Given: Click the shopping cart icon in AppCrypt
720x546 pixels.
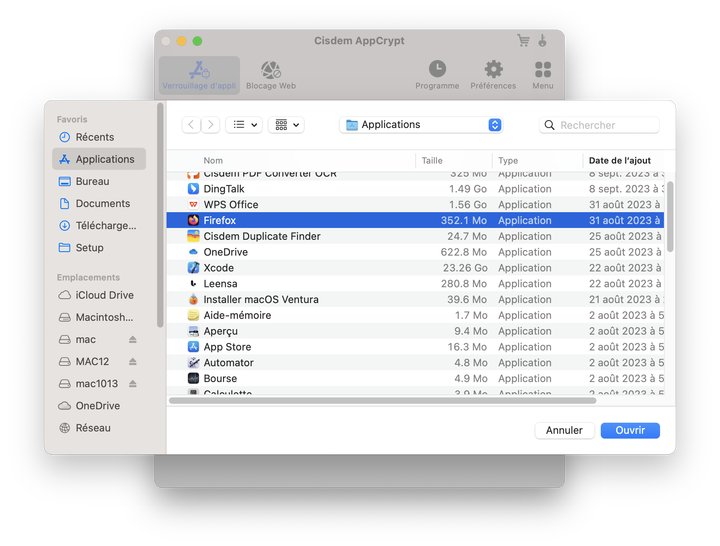Looking at the screenshot, I should pyautogui.click(x=523, y=40).
